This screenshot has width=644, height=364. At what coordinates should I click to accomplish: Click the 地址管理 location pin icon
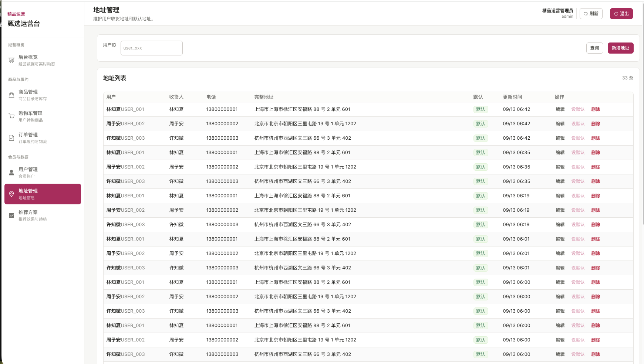(11, 194)
